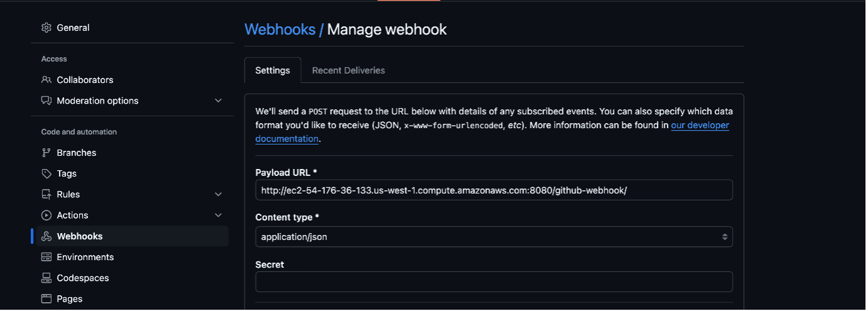This screenshot has height=311, width=868.
Task: Click the Actions play icon
Action: pos(46,215)
